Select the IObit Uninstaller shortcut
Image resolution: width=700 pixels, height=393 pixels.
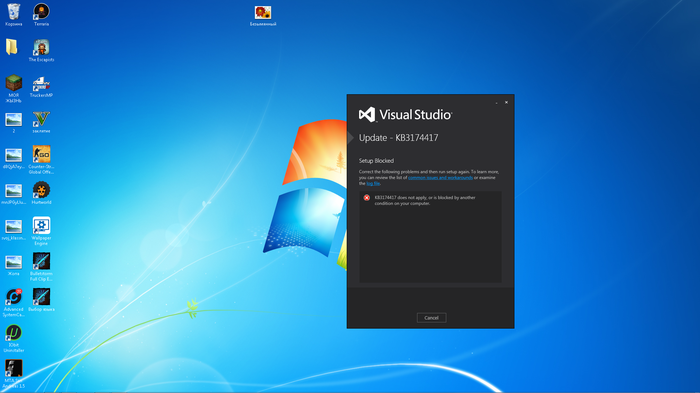(13, 338)
